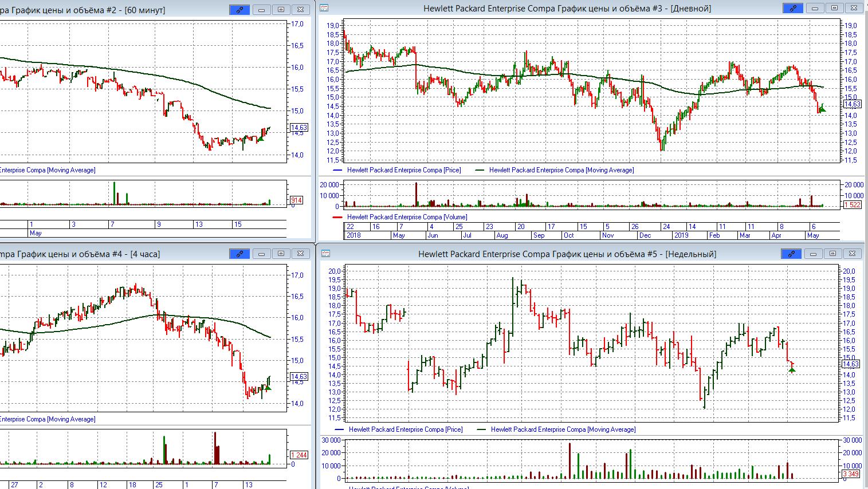
Task: Open the window menu icon of chart #3
Action: 324,8
